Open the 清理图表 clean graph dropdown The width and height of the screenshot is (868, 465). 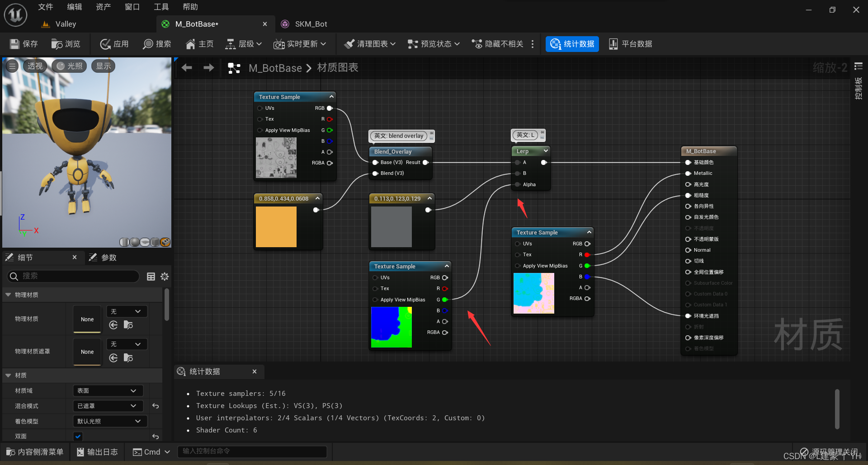[370, 44]
